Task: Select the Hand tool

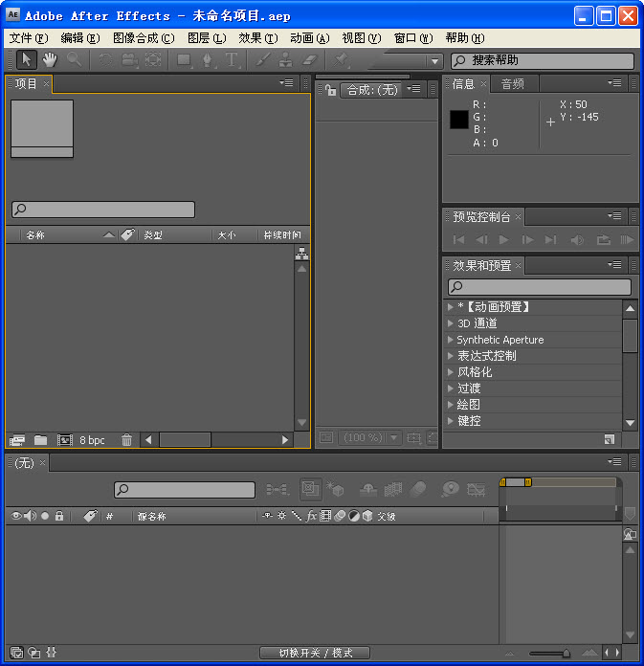Action: coord(50,59)
